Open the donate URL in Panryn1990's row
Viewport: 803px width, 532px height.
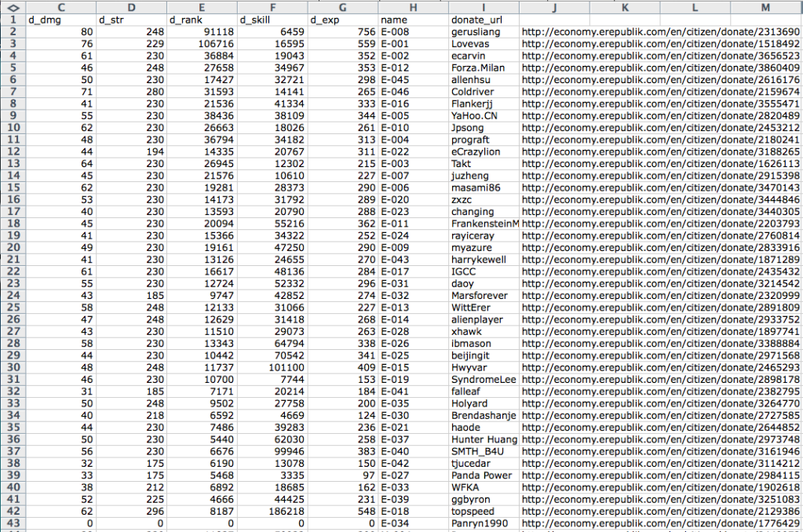[x=659, y=523]
